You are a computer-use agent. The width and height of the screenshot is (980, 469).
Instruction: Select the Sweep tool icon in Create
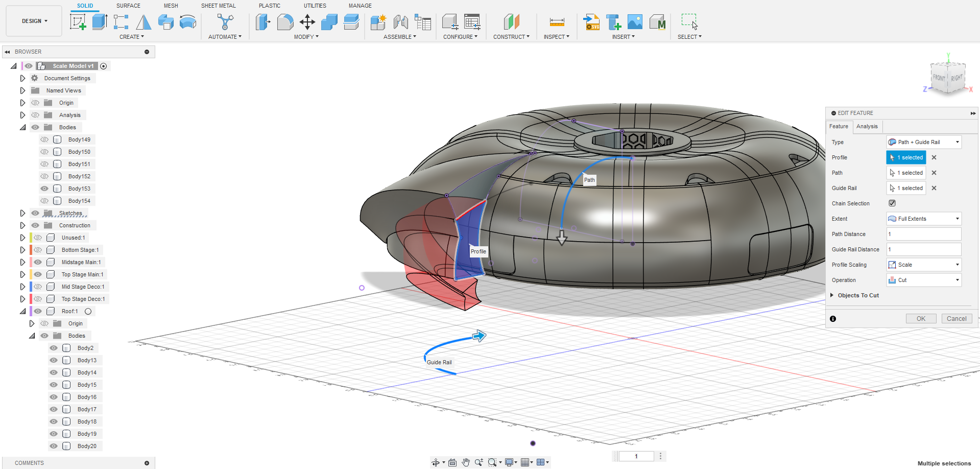tap(188, 22)
